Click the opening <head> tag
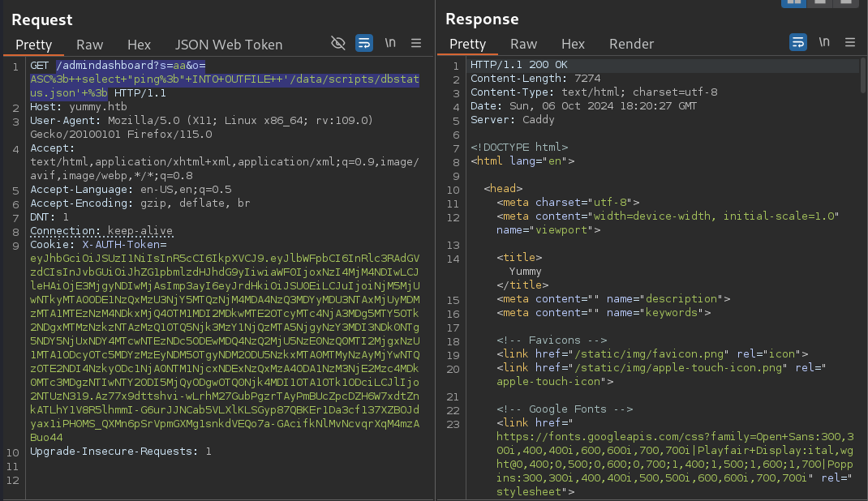 (503, 189)
